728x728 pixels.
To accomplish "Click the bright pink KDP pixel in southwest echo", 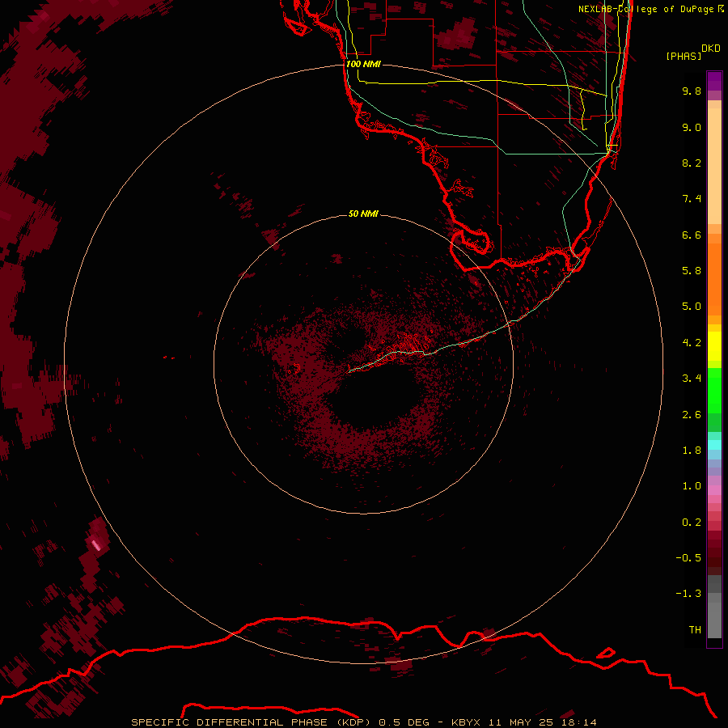I will coord(96,544).
